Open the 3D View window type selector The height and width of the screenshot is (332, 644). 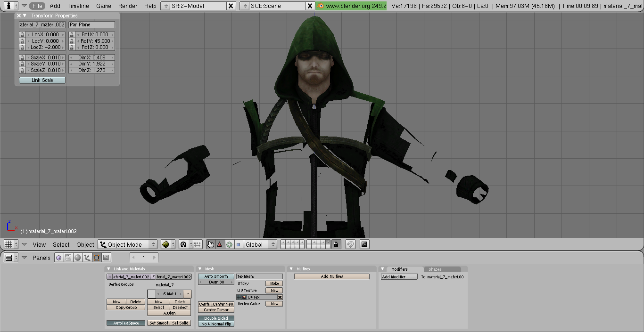point(11,244)
